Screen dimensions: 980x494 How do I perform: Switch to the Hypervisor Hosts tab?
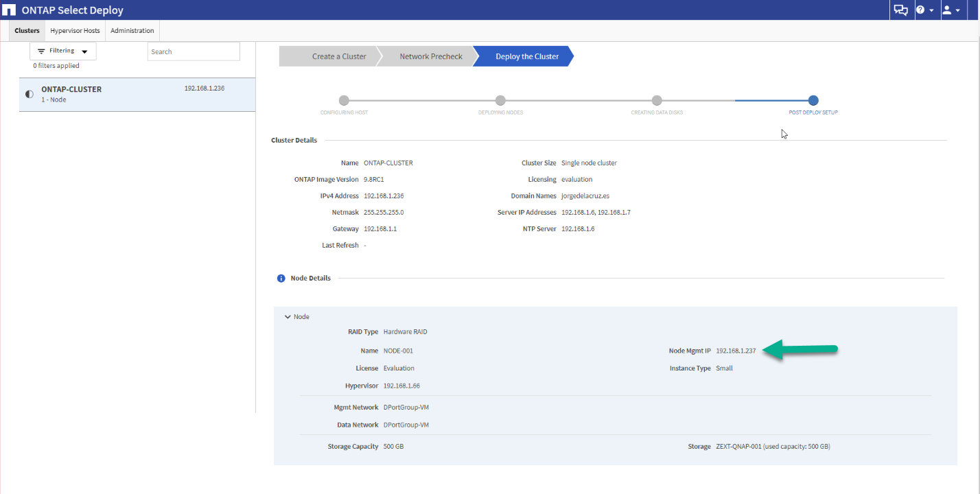pyautogui.click(x=75, y=31)
